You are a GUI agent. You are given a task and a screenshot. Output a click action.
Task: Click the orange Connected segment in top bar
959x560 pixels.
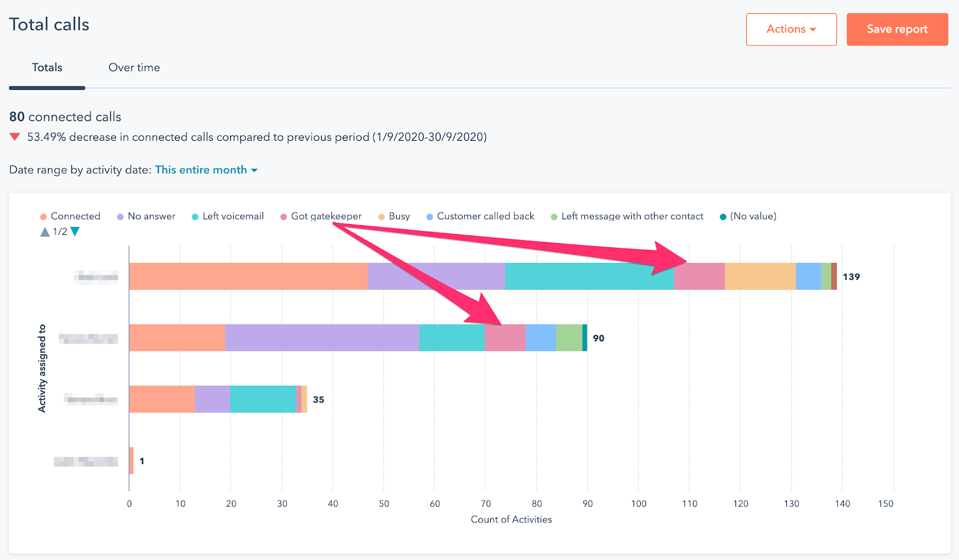pyautogui.click(x=248, y=277)
